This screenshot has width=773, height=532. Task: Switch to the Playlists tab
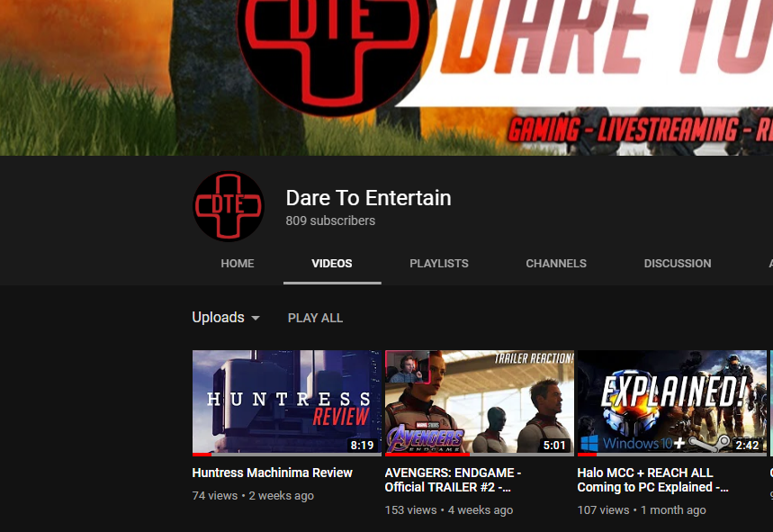(439, 264)
